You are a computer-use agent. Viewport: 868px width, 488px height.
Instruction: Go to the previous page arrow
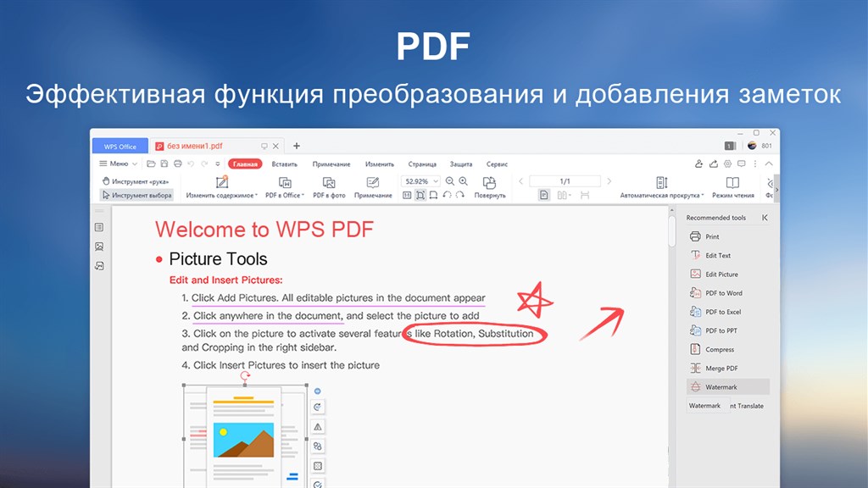pyautogui.click(x=521, y=181)
